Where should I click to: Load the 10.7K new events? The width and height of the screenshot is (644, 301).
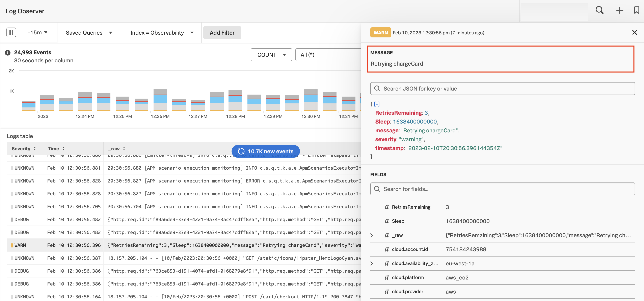point(266,151)
